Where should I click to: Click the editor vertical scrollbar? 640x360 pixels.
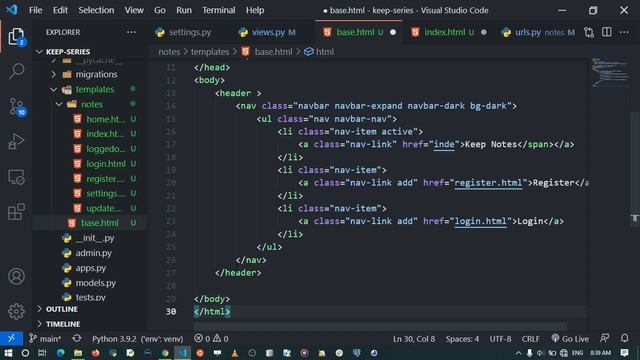[x=635, y=168]
